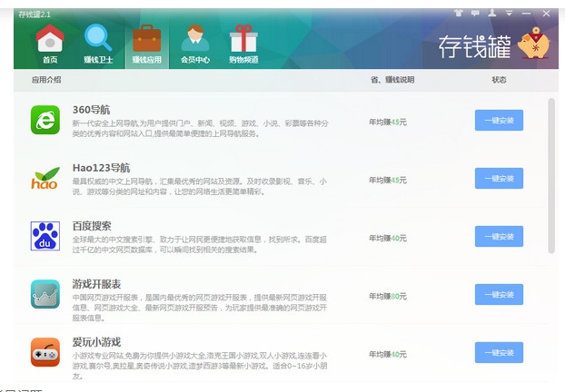565x392 pixels.
Task: Install 百度搜索 with 一键安装
Action: tap(499, 237)
